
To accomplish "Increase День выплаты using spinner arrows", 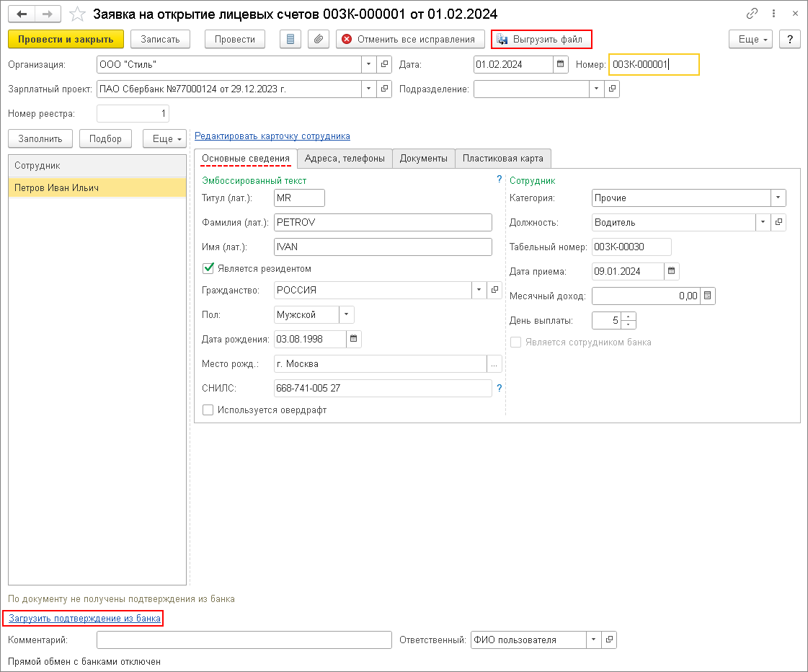I will (x=628, y=316).
